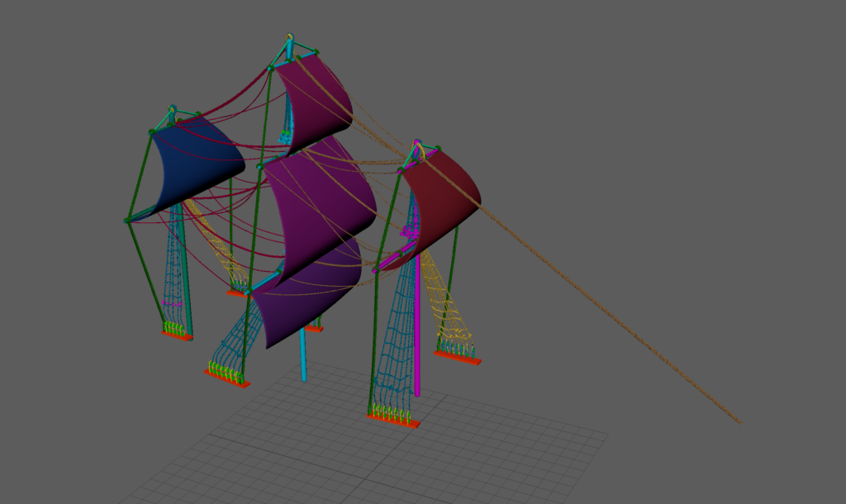846x504 pixels.
Task: Pick the green yard on the blue sail's left edge
Action: click(140, 176)
